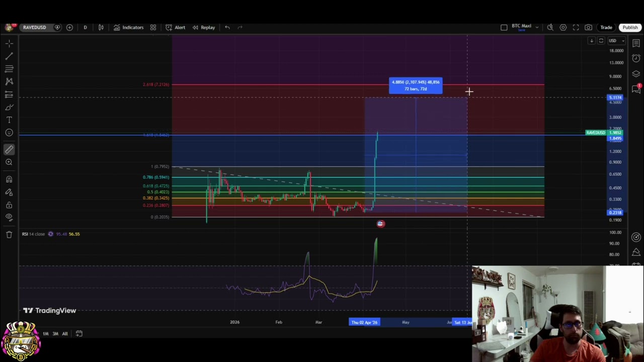The image size is (644, 362).
Task: Select the 3M date range
Action: pos(55,333)
